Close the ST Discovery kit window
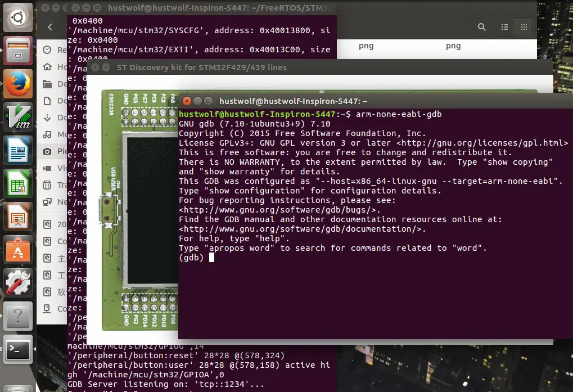573x392 pixels. [x=95, y=67]
